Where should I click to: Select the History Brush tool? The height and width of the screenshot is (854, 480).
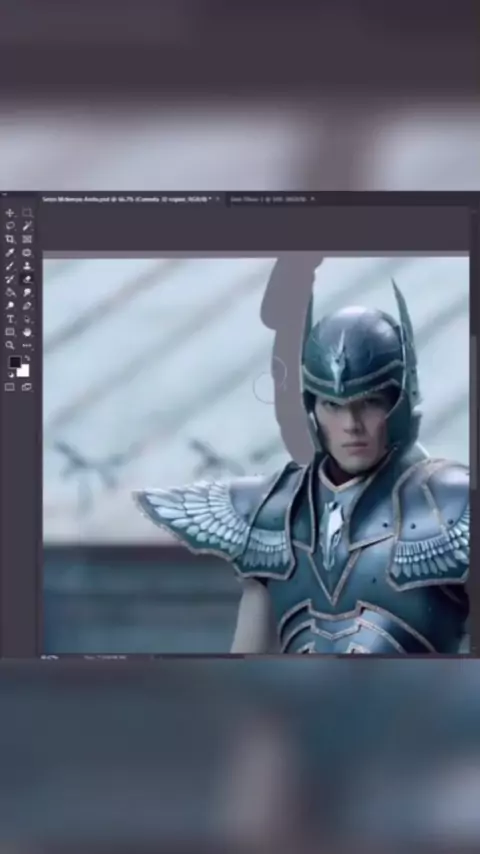tap(10, 279)
